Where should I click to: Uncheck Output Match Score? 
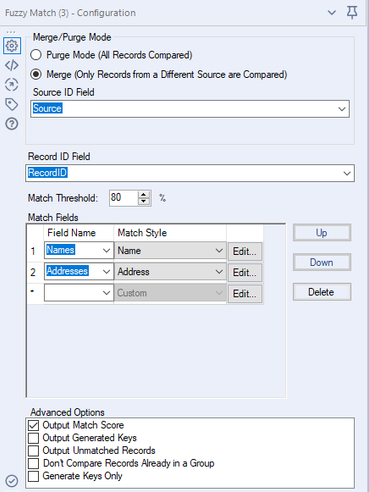point(33,425)
